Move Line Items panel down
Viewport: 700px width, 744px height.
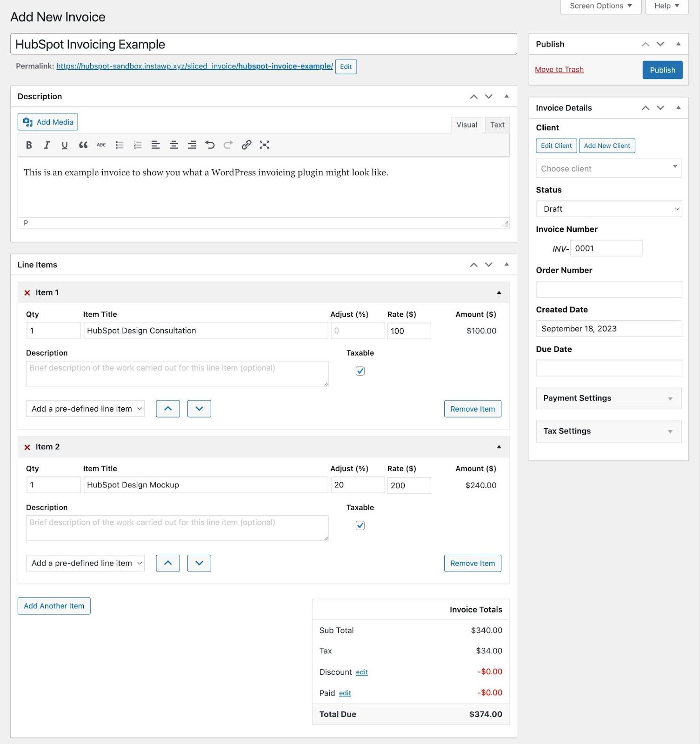(x=488, y=265)
